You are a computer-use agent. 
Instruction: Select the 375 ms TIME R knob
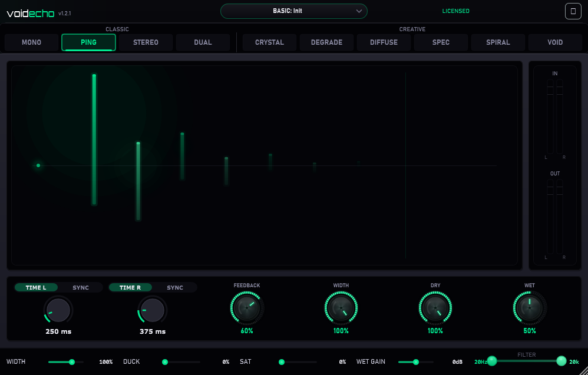point(151,310)
